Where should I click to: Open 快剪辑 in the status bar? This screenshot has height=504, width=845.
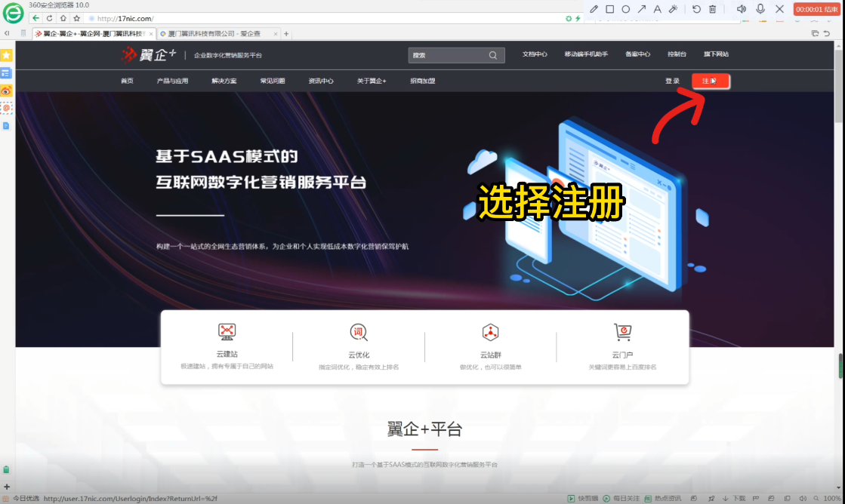pyautogui.click(x=582, y=499)
